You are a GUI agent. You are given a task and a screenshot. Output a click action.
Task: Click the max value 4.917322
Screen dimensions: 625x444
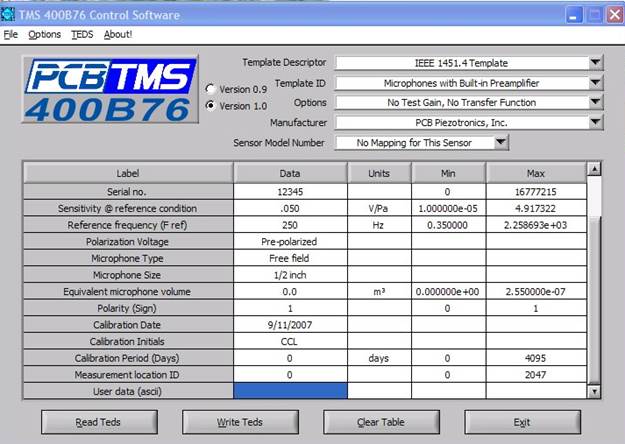coord(536,208)
